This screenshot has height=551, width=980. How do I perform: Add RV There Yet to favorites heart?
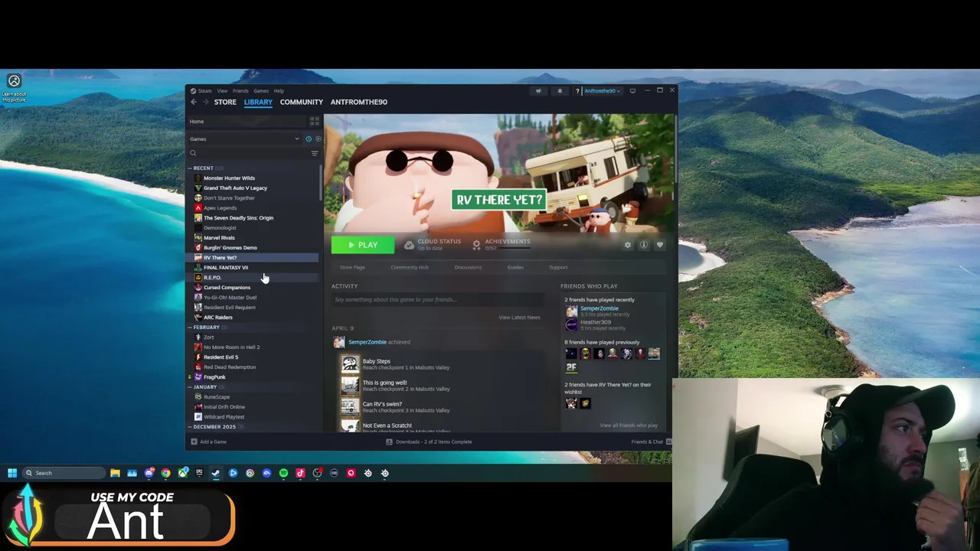coord(660,245)
